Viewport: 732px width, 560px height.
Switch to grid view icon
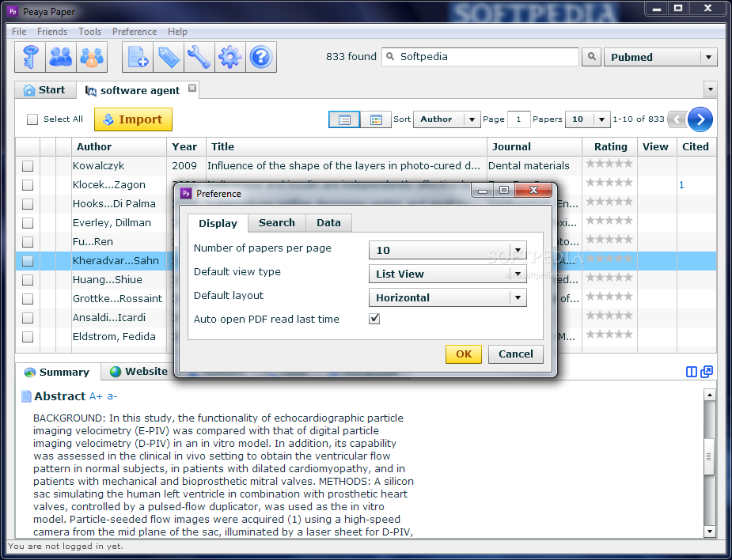pyautogui.click(x=376, y=119)
